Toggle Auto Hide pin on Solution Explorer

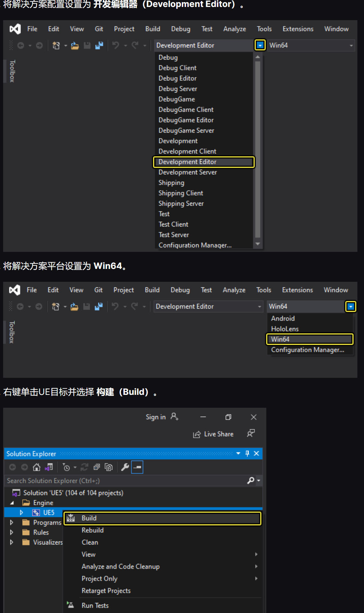(x=247, y=453)
